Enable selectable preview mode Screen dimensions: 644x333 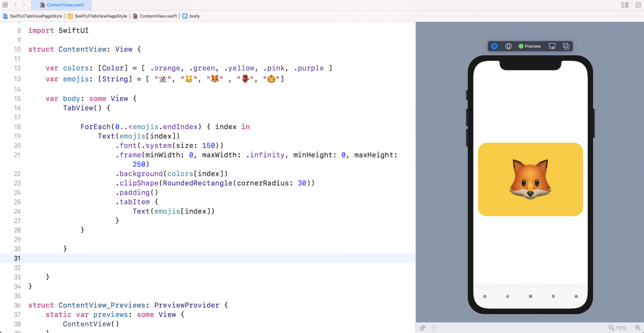pyautogui.click(x=508, y=46)
